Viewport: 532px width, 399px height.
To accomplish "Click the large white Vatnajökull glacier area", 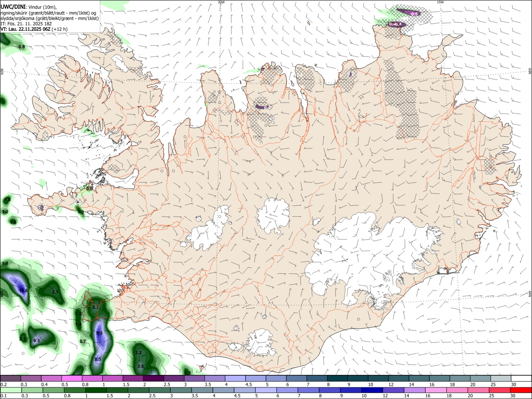I will click(370, 258).
